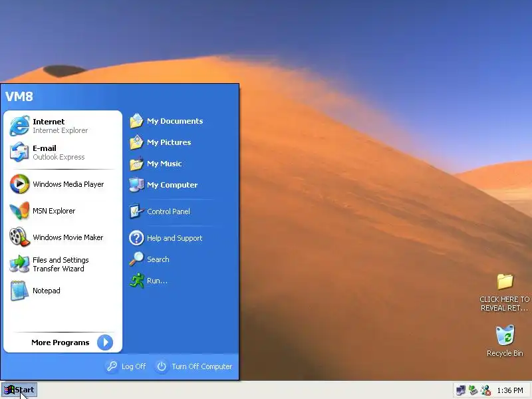The height and width of the screenshot is (399, 532).
Task: Select the Recycle Bin desktop icon
Action: point(505,335)
